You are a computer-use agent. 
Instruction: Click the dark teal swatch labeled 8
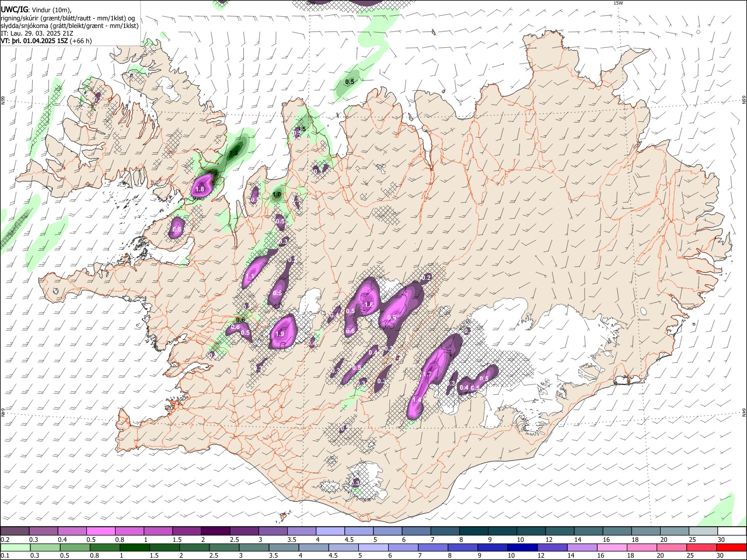474,531
